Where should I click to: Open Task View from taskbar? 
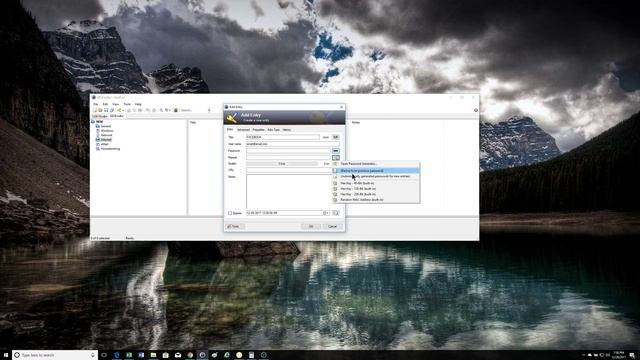tap(104, 355)
